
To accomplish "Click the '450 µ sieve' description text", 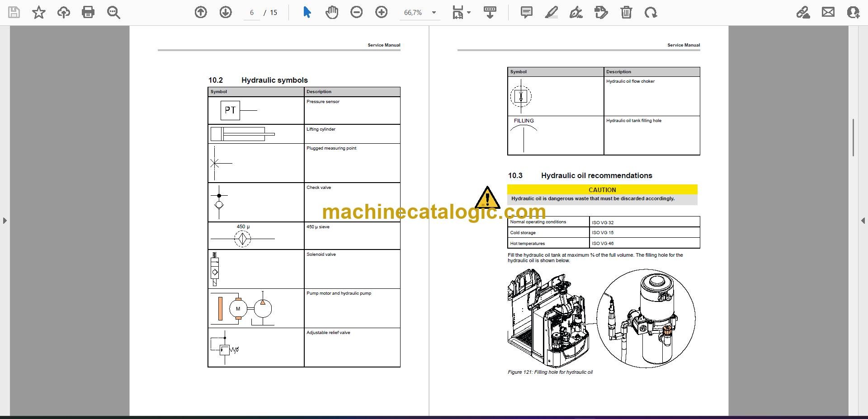I will pos(318,227).
